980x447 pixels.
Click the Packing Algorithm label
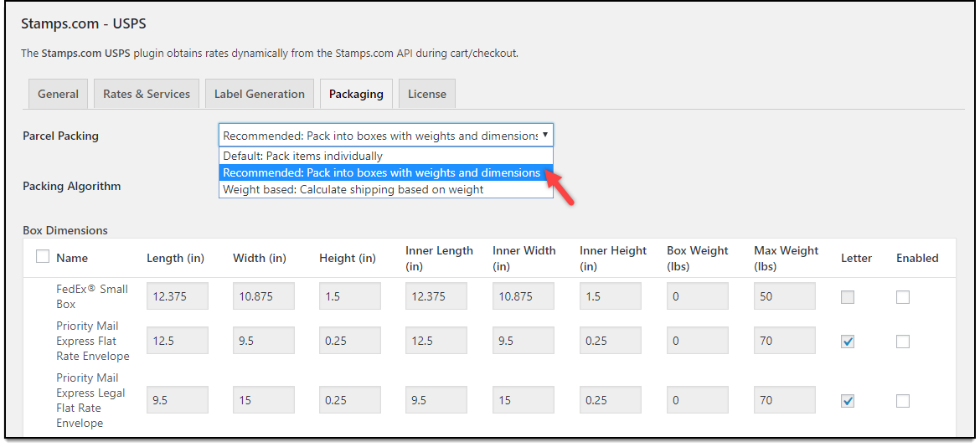point(72,186)
